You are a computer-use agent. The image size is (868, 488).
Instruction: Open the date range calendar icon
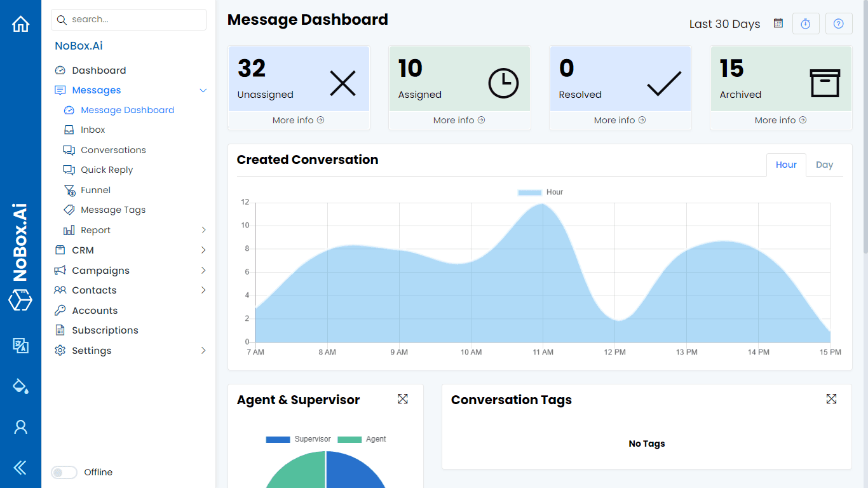pos(778,23)
